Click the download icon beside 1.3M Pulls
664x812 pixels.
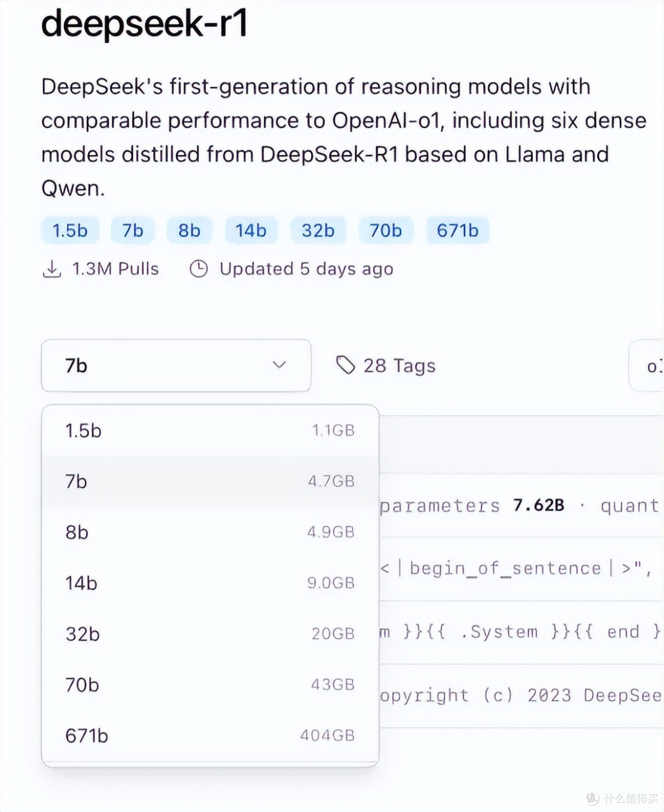(52, 268)
